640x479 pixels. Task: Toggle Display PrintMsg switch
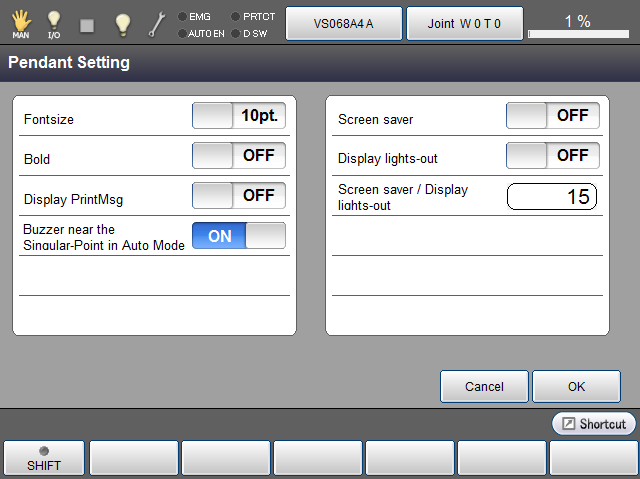[x=239, y=195]
